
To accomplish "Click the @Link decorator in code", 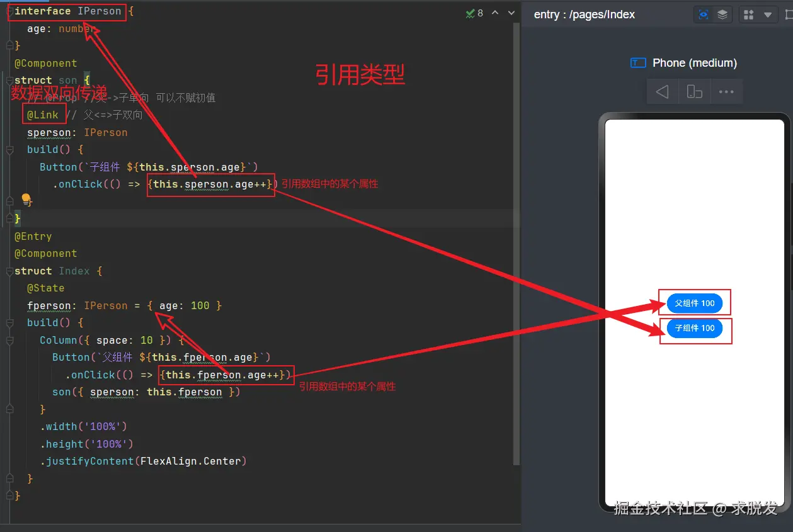I will click(43, 115).
